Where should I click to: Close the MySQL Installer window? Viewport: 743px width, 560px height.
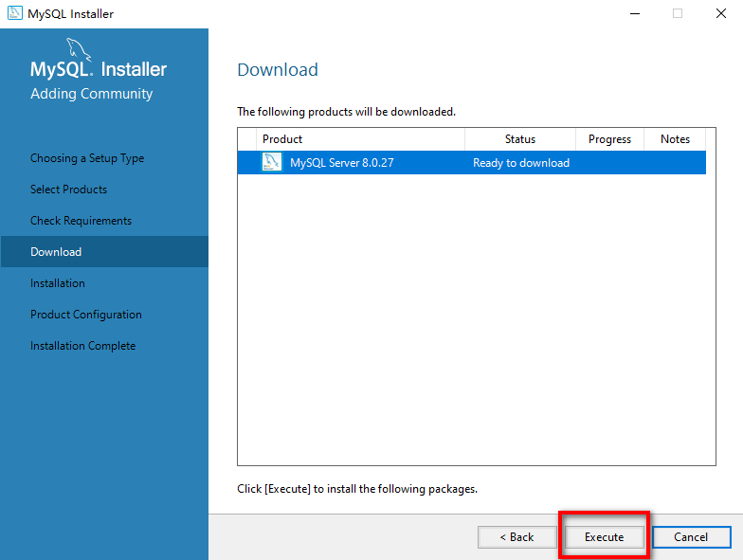[721, 13]
